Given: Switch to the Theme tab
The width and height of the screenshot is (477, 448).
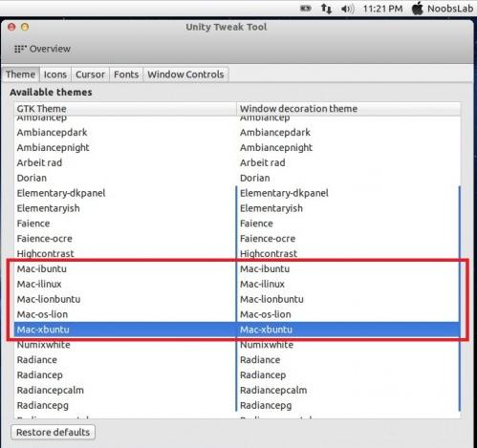Looking at the screenshot, I should click(x=21, y=75).
